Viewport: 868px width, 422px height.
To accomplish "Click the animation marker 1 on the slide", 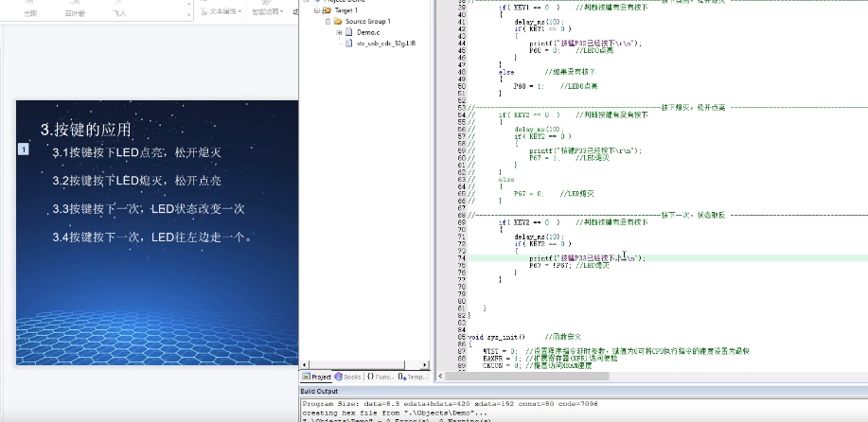I will [x=24, y=149].
